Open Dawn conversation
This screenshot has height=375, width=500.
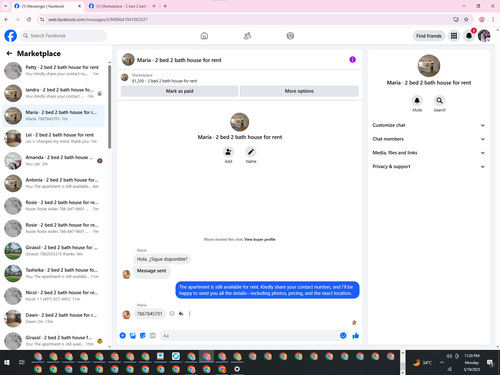pyautogui.click(x=53, y=318)
